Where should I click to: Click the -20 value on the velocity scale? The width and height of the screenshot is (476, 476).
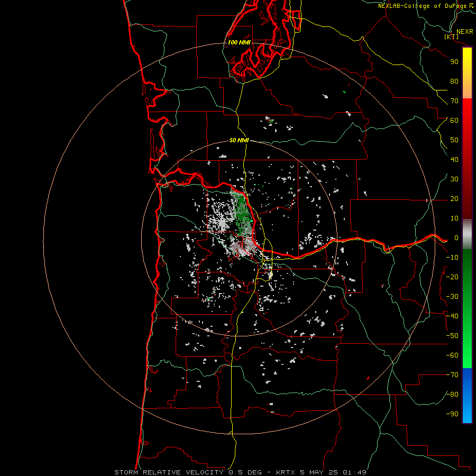coord(452,277)
